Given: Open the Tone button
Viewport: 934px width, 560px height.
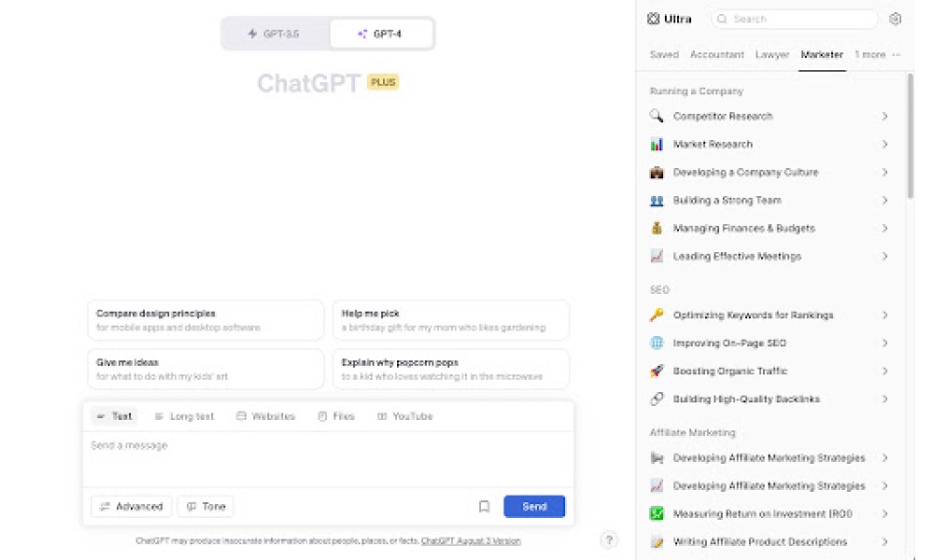Looking at the screenshot, I should (x=205, y=507).
